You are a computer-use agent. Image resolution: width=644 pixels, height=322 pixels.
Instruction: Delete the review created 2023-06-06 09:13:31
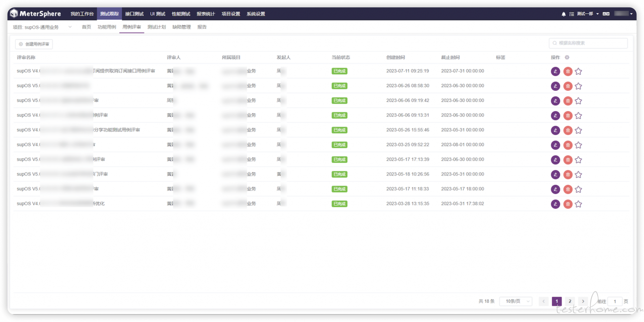[568, 116]
